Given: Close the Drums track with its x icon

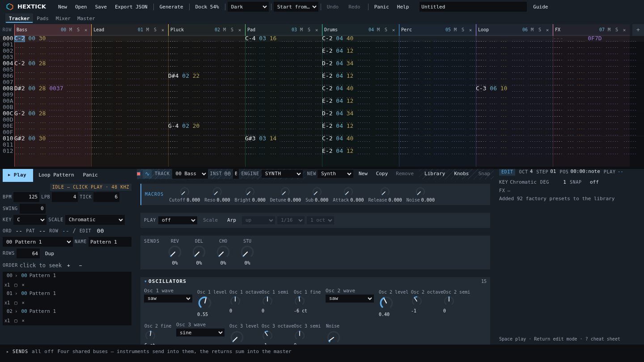Looking at the screenshot, I should pyautogui.click(x=394, y=30).
